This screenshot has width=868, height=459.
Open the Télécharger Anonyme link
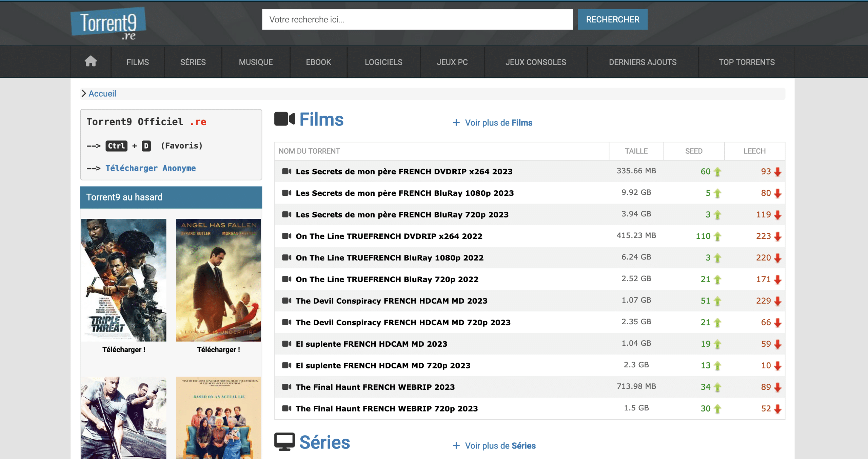151,168
